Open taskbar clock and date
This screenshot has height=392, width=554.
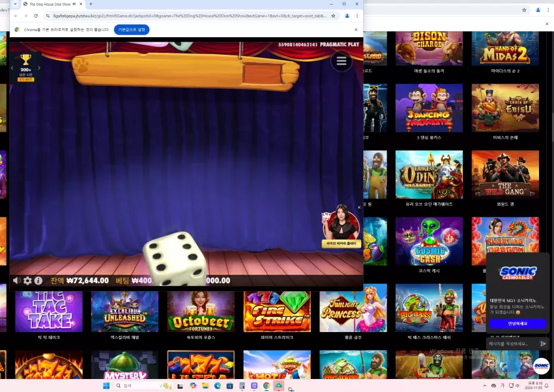tap(534, 385)
